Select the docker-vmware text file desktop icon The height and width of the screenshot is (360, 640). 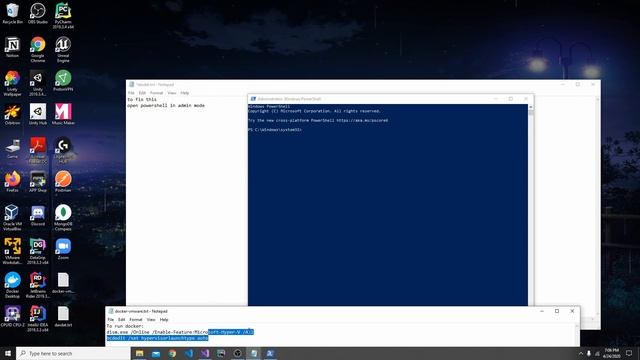pyautogui.click(x=63, y=282)
